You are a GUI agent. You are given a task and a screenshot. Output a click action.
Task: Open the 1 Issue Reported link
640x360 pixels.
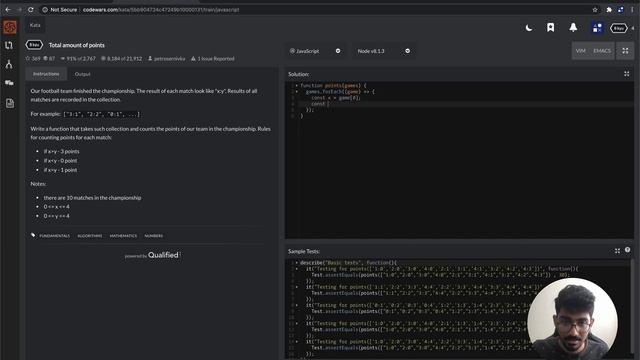[x=213, y=59]
